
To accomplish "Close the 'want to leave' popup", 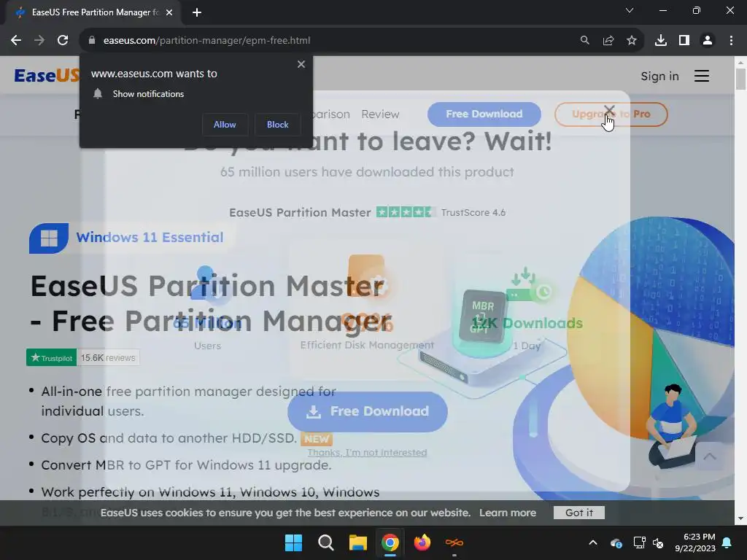I will pyautogui.click(x=609, y=112).
